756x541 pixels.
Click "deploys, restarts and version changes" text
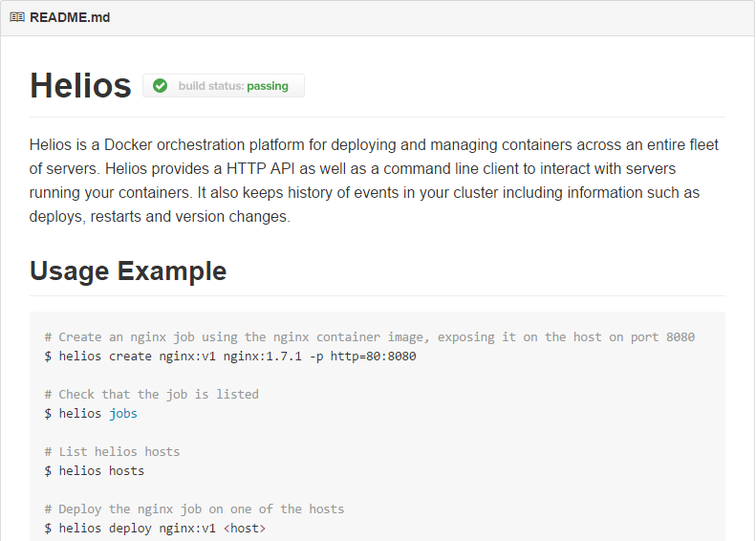click(159, 217)
